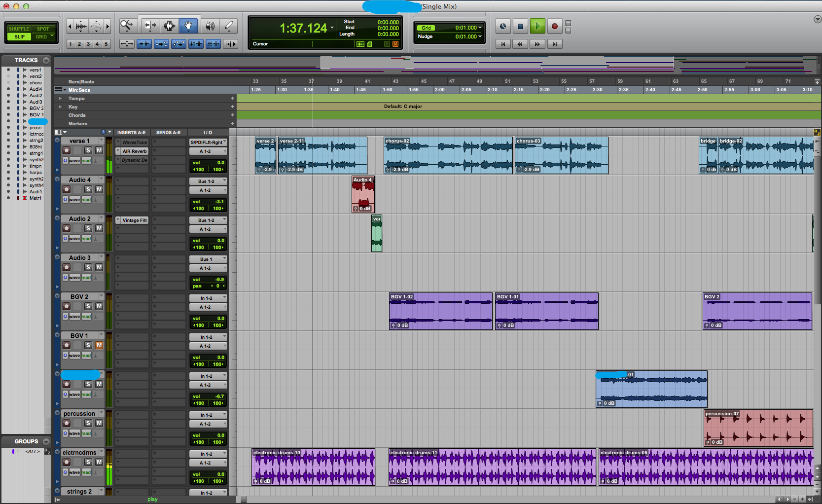Click the audio zoom waveform icon
This screenshot has width=822, height=504.
pyautogui.click(x=81, y=26)
